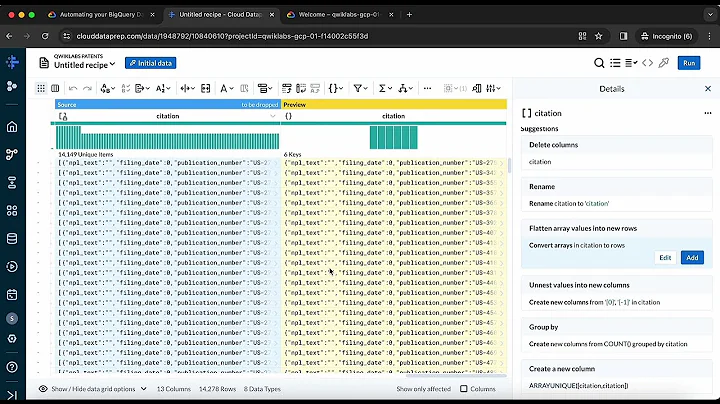Toggle the Columns checkbox in status bar

[x=464, y=389]
